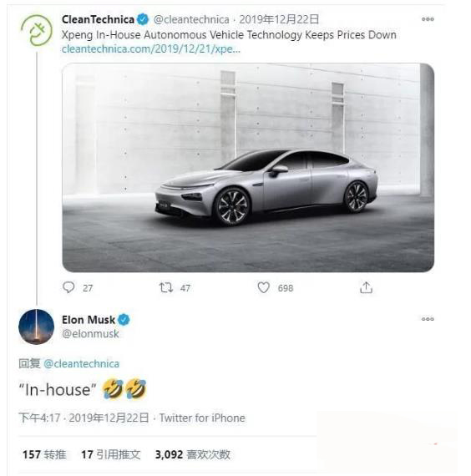Like the CleanTechnica tweet via the heart icon
471x476 pixels.
[263, 287]
